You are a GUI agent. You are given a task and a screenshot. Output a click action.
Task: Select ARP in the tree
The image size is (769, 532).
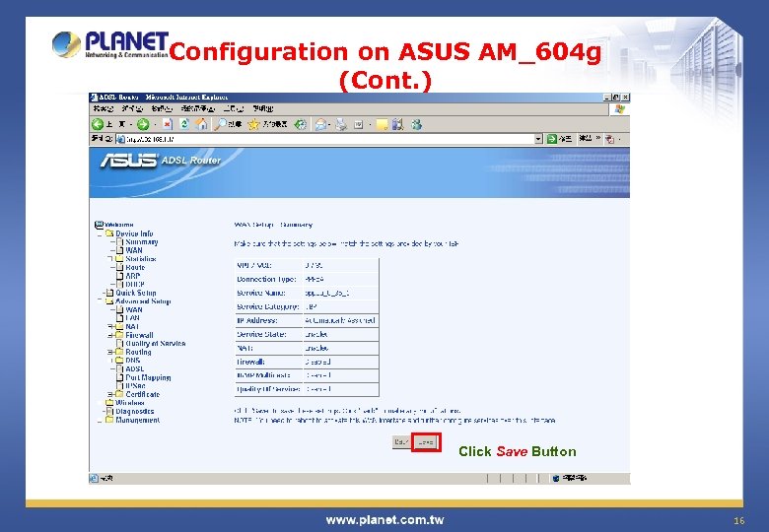133,276
